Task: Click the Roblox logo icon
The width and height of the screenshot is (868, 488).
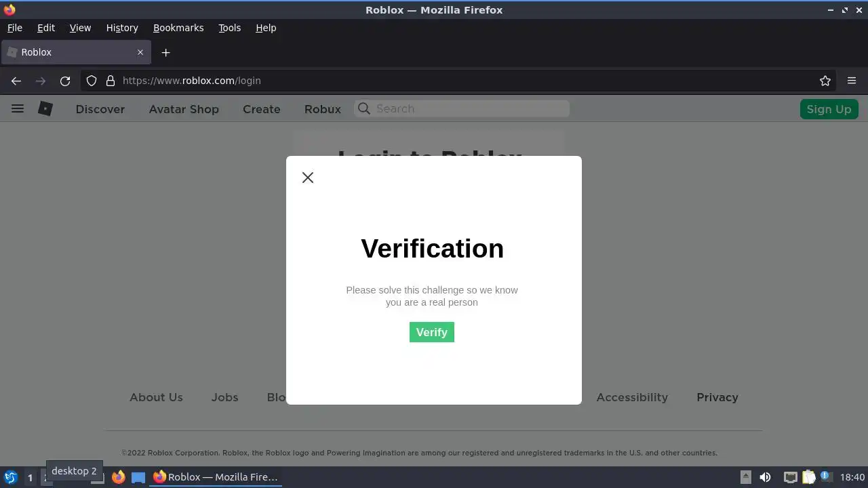Action: 45,108
